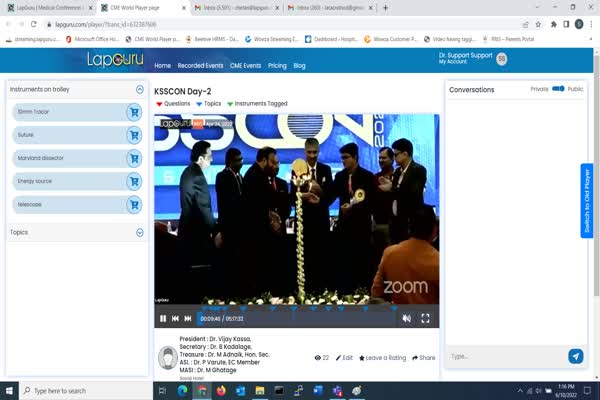Open Chrome menu three dots
The width and height of the screenshot is (600, 400).
[591, 24]
